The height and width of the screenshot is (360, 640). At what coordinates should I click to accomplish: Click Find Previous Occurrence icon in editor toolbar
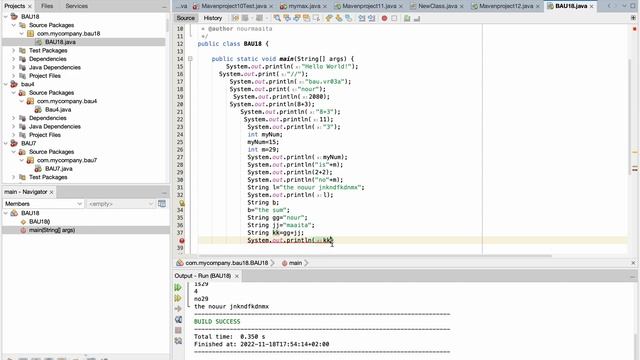(x=287, y=18)
